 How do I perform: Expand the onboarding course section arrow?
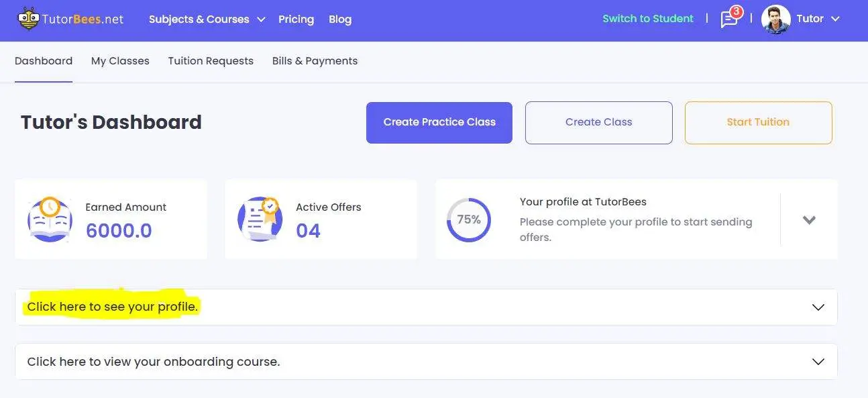tap(818, 362)
